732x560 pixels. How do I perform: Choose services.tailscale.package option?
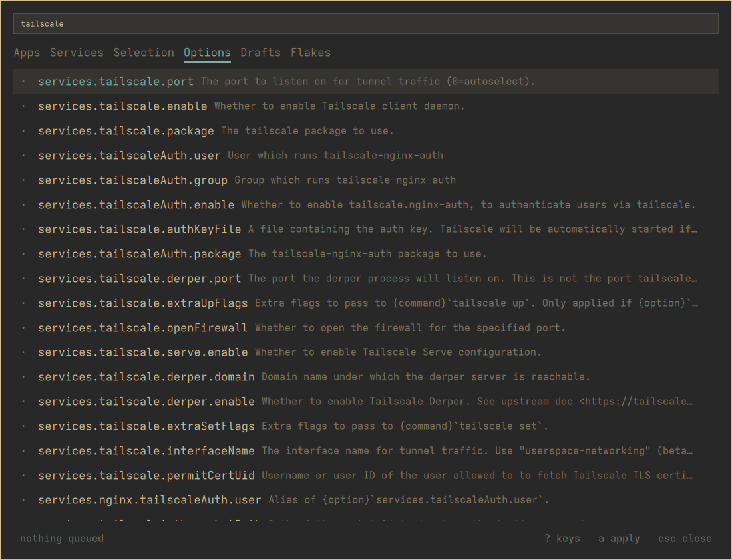[365, 130]
